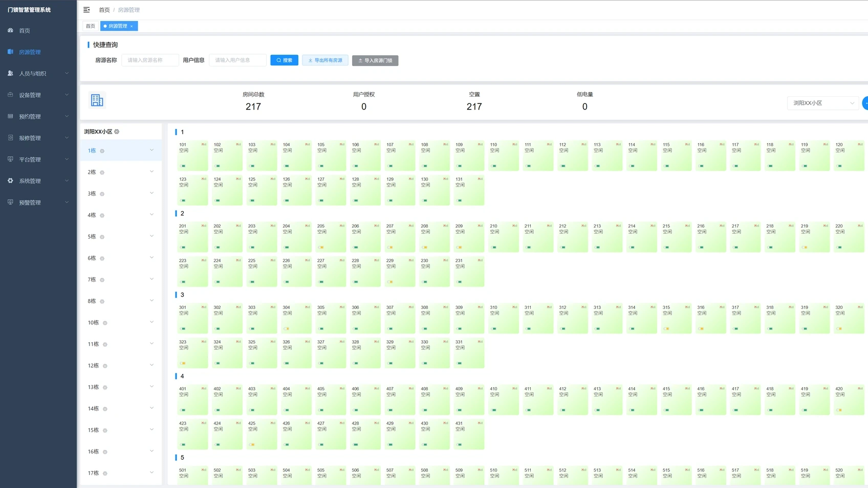The height and width of the screenshot is (488, 868).
Task: Focus the 房源名称 input field
Action: 150,60
